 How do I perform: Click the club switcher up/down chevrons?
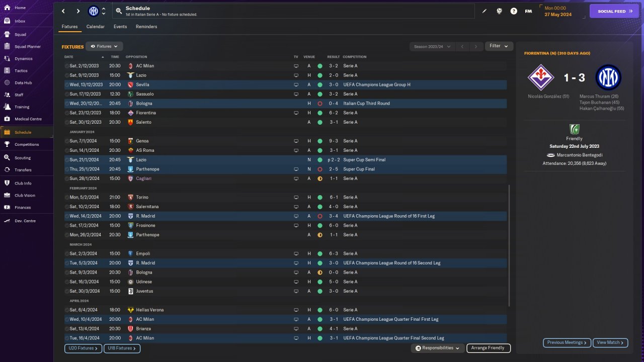click(104, 11)
